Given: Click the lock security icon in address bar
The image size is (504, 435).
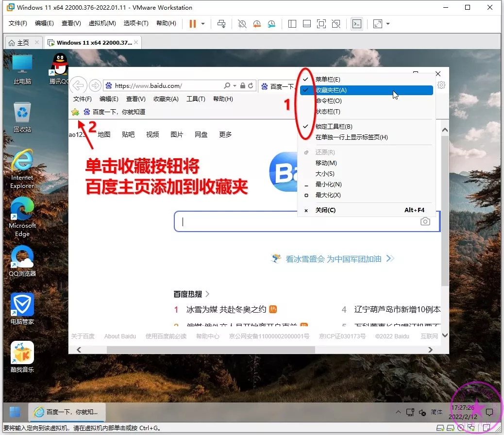Looking at the screenshot, I should point(243,85).
